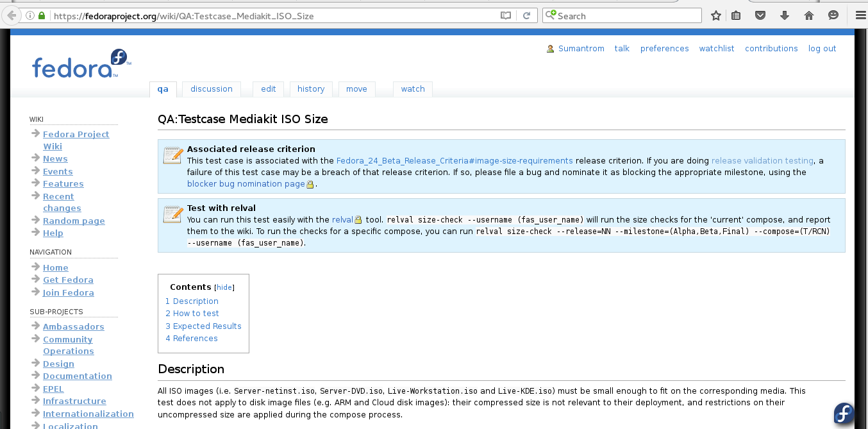Click the browser back arrow button
Image resolution: width=868 pixels, height=429 pixels.
click(x=11, y=15)
